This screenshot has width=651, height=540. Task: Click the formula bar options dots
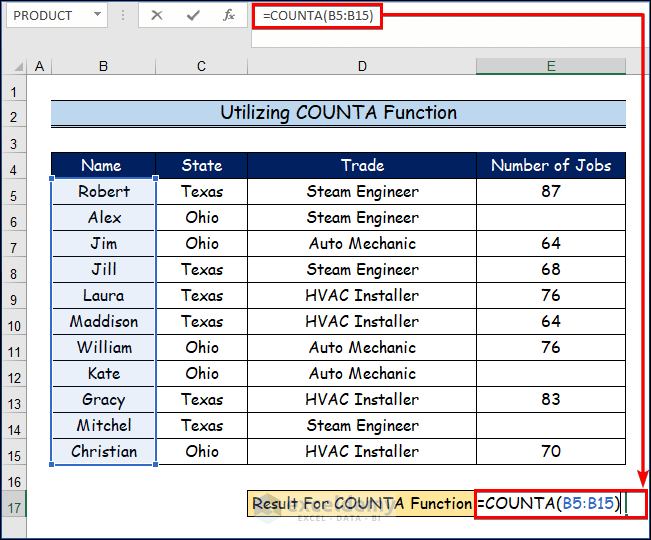click(x=123, y=15)
